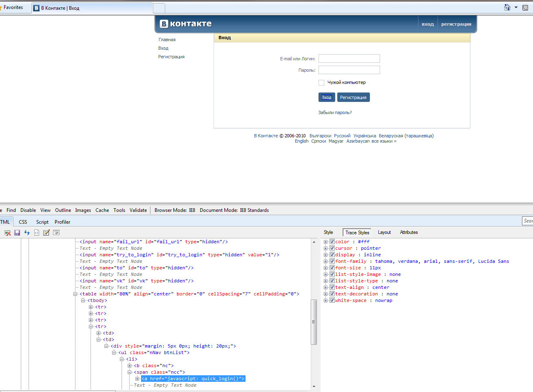This screenshot has width=533, height=392.
Task: Click the blue Вход login button
Action: coord(327,97)
